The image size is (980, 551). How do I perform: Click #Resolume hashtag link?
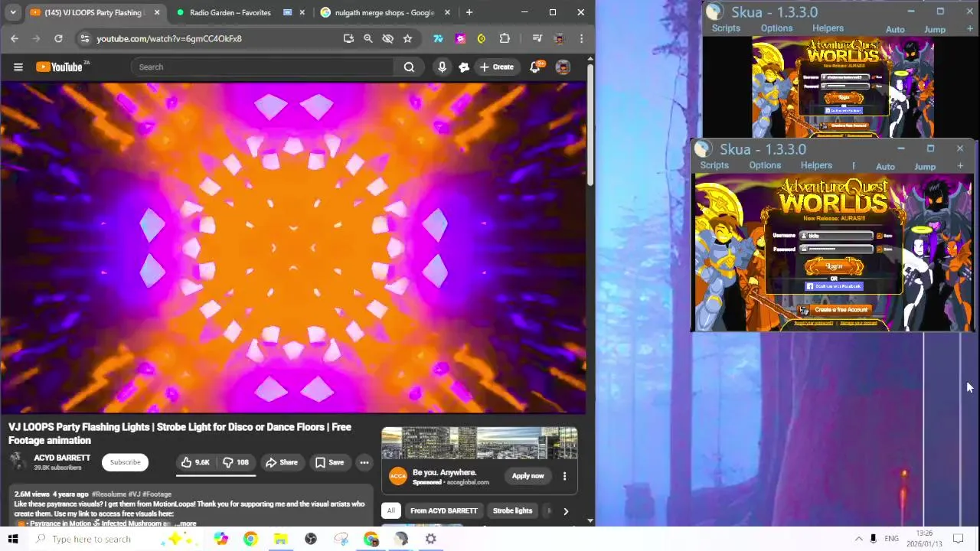(x=109, y=494)
